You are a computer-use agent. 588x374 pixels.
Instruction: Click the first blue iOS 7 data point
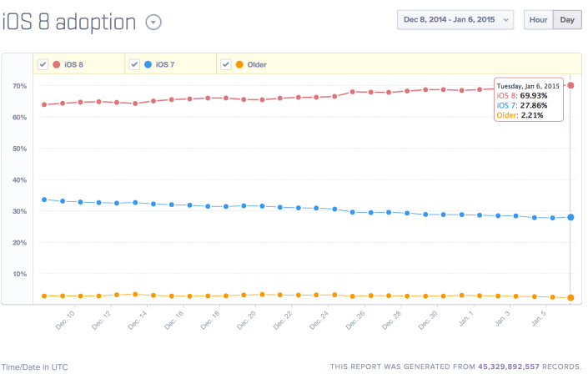pos(44,200)
